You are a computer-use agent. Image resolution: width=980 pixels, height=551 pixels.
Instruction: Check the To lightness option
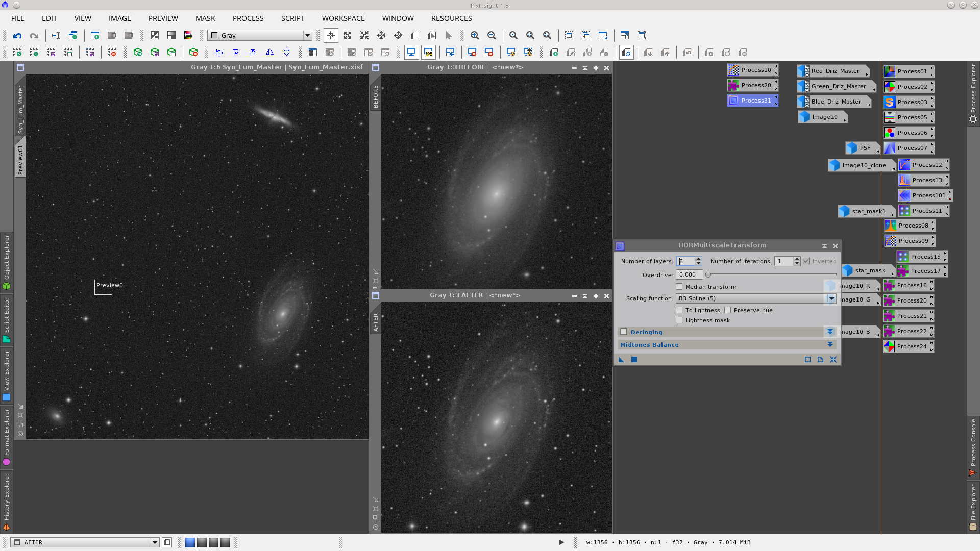tap(679, 310)
